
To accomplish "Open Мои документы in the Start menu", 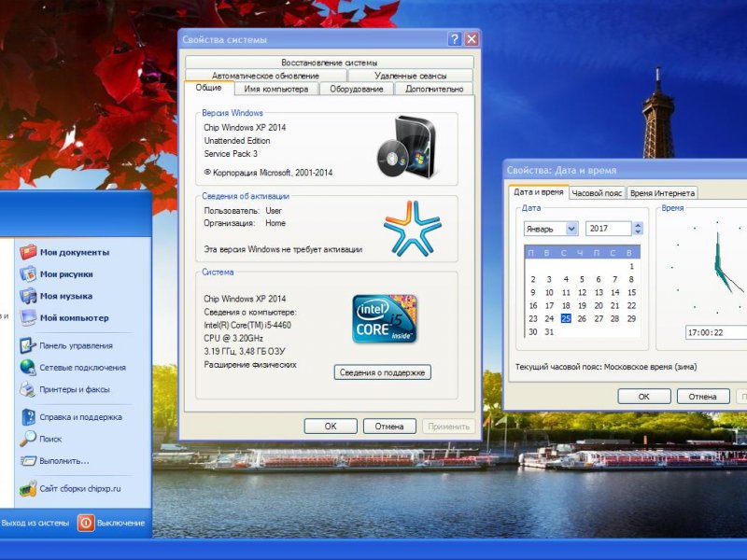I will point(64,252).
